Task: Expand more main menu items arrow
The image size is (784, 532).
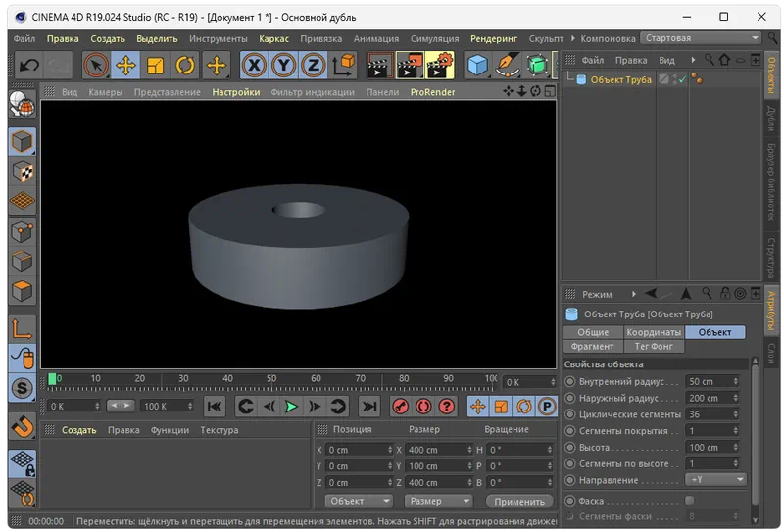Action: 573,38
